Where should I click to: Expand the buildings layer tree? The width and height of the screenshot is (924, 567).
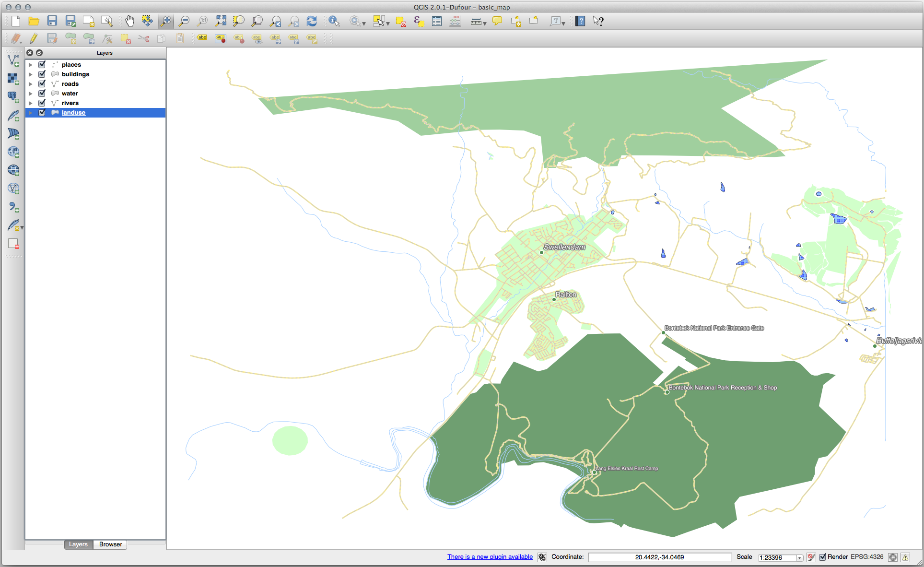point(31,74)
